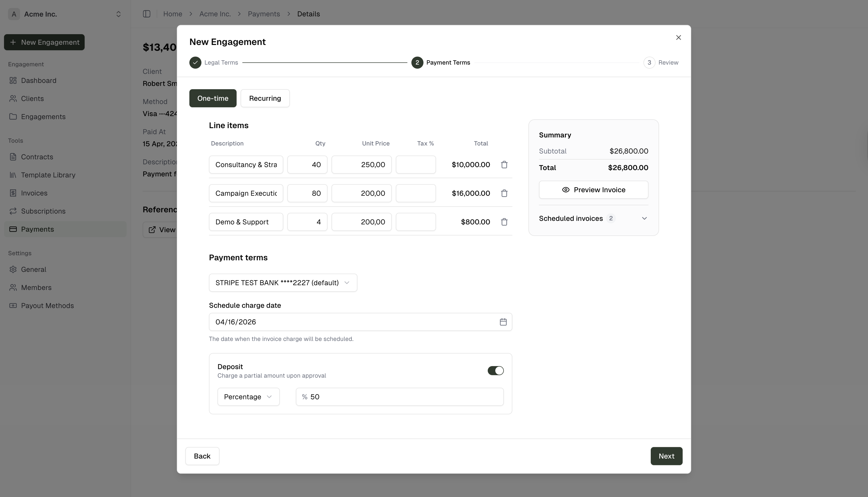The width and height of the screenshot is (868, 497).
Task: Open Payout Methods settings
Action: tap(48, 306)
